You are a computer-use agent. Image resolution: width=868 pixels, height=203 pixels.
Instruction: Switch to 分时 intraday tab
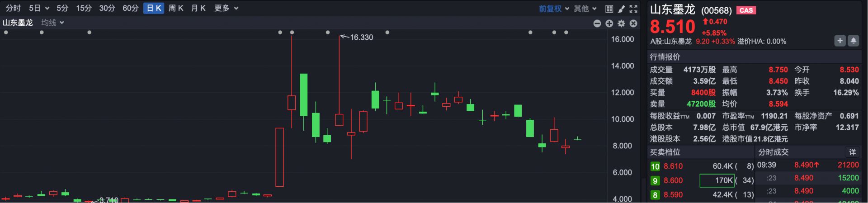[x=13, y=8]
